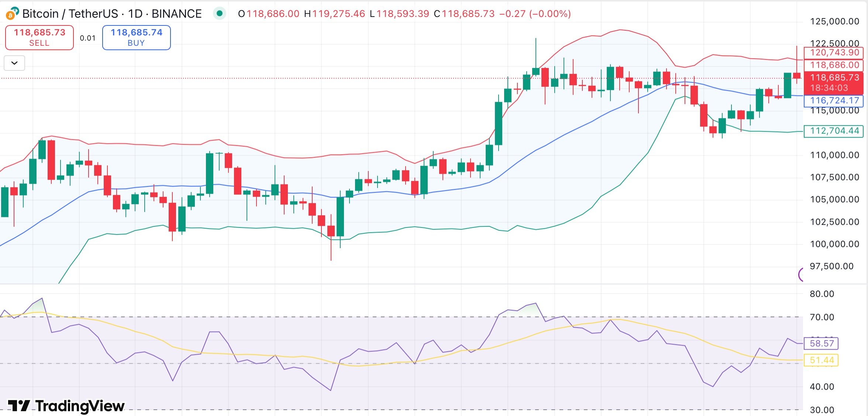Click the Bitcoin / TetherUS symbol name
The height and width of the screenshot is (416, 868).
[x=70, y=13]
